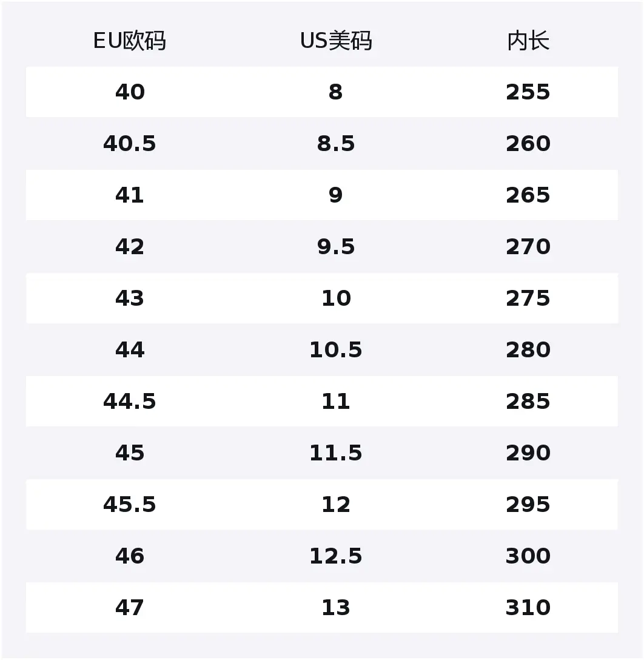Viewport: 644px width, 660px height.
Task: Click US size 8.5 cell
Action: [336, 144]
